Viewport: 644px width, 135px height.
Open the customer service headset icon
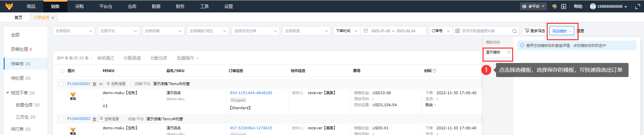tap(554, 6)
